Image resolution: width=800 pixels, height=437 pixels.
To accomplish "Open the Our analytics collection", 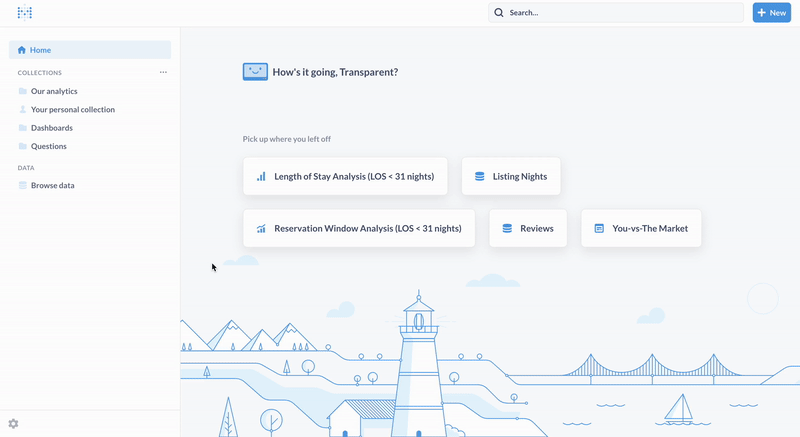I will coord(54,91).
